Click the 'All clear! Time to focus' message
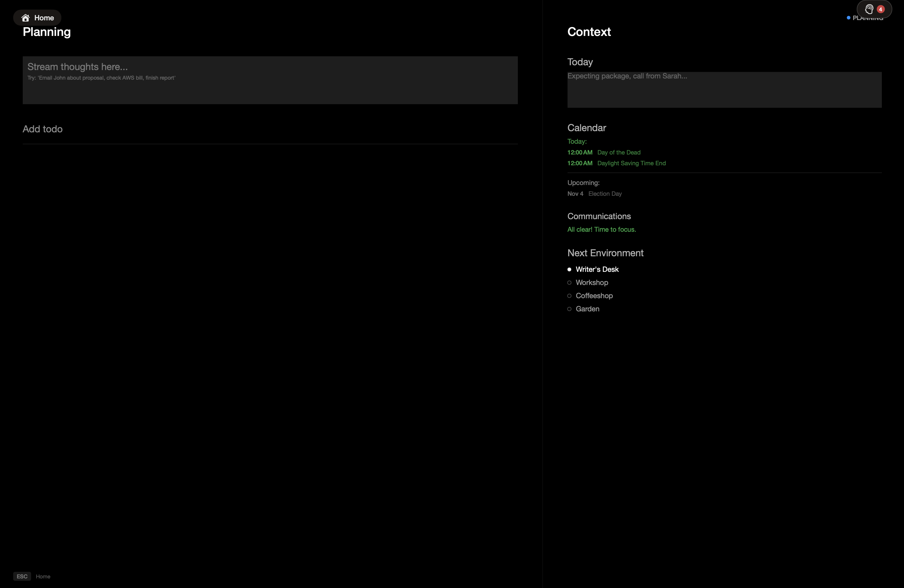904x588 pixels. [x=601, y=229]
